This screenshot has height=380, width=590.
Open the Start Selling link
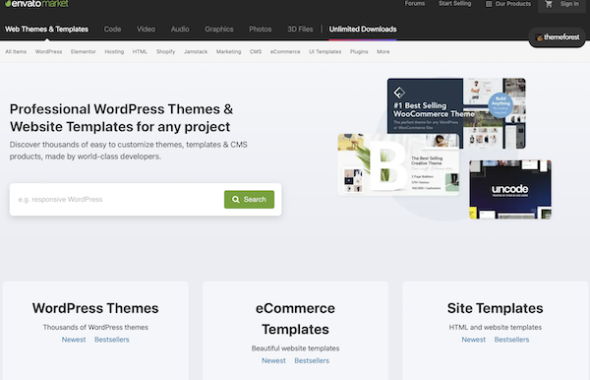coord(455,4)
